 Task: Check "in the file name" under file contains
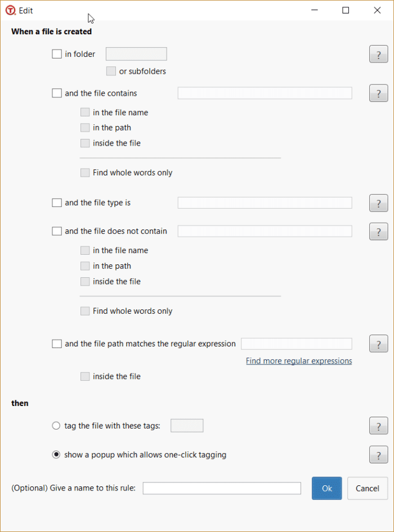pos(84,112)
